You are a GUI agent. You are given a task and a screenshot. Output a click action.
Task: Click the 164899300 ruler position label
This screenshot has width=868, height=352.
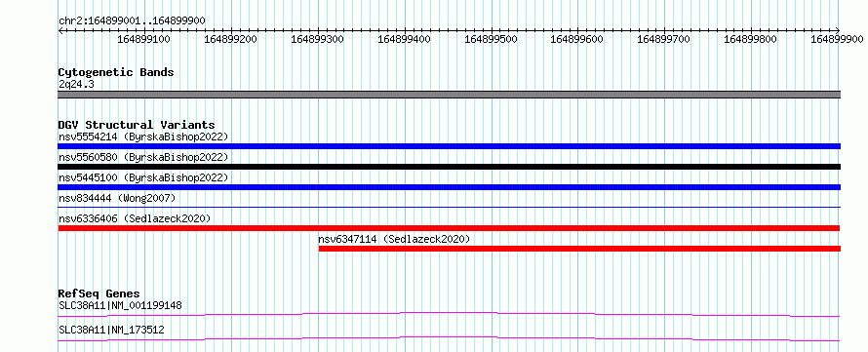tap(318, 39)
